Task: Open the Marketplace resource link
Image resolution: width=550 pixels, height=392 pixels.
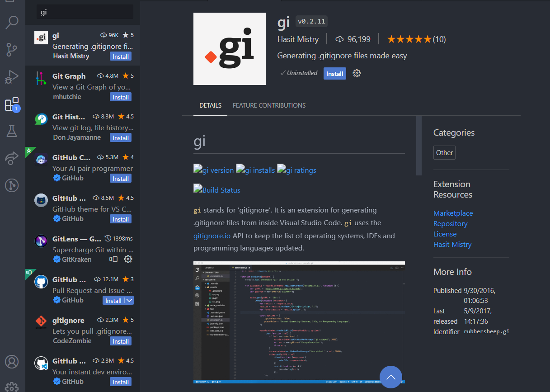Action: tap(453, 213)
